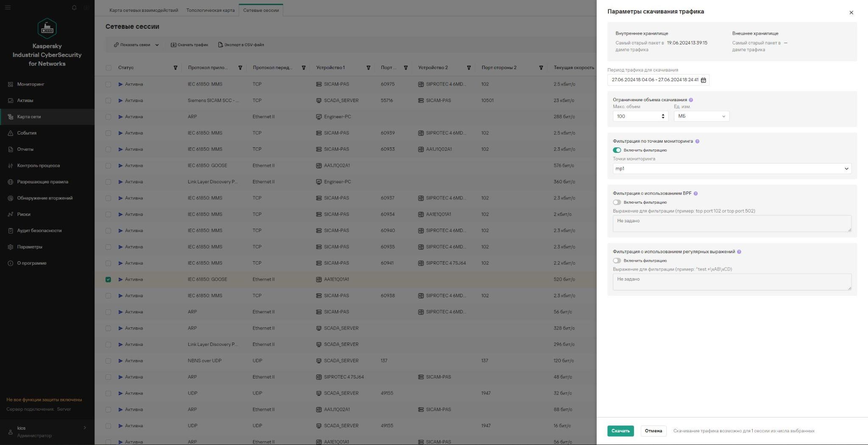Click help icon beside BPF filtering heading
Screen dimensions: 868x445
[696, 193]
